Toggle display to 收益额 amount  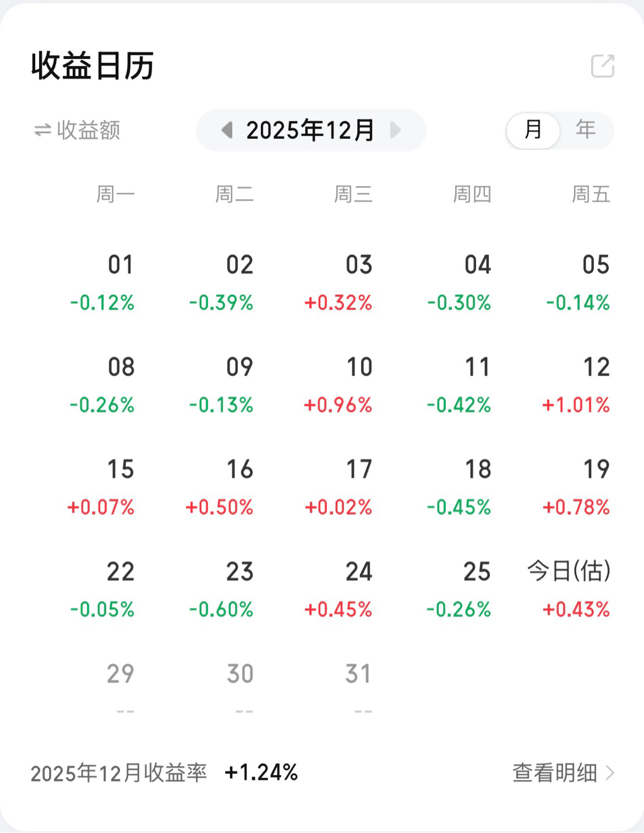tap(88, 130)
